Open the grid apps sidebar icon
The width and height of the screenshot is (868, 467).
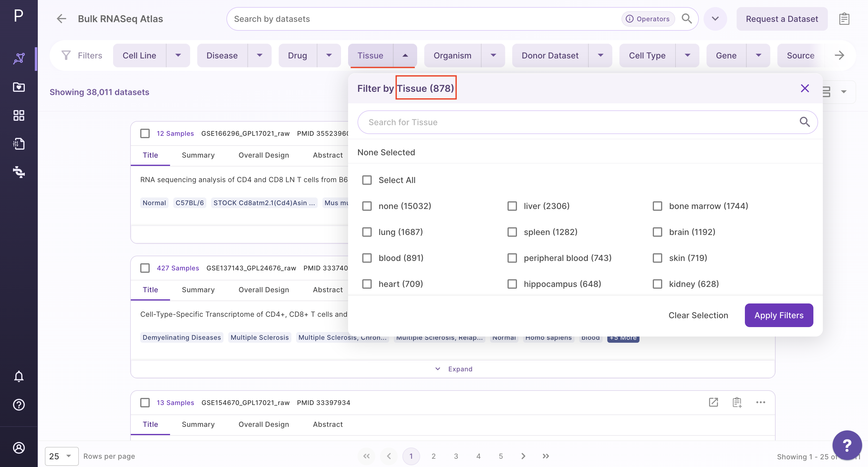19,116
